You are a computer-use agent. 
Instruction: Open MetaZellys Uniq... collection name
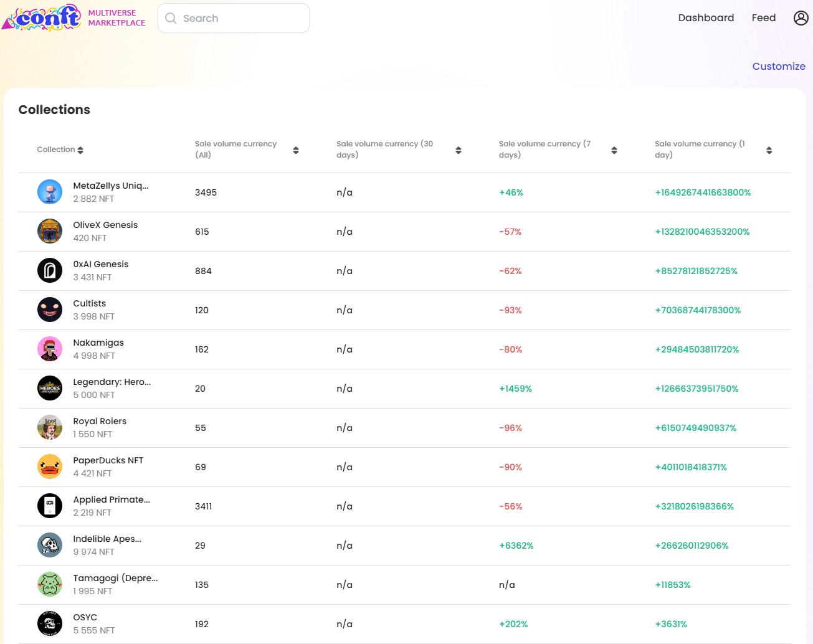click(111, 186)
